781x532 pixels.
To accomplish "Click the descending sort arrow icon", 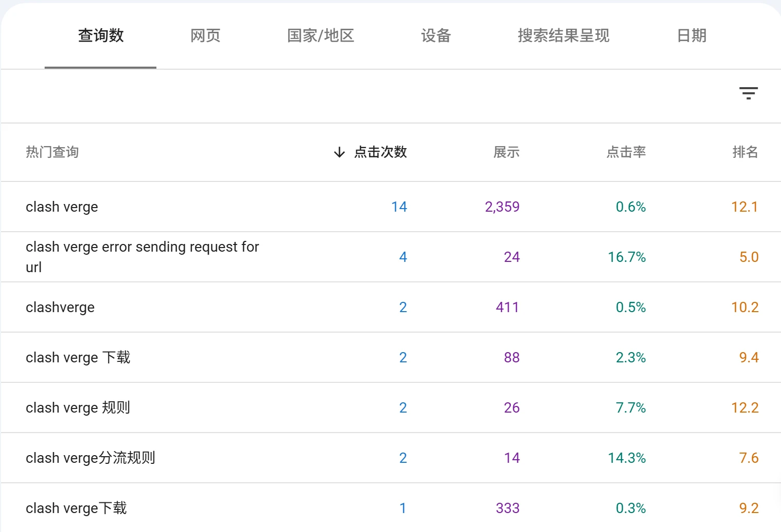I will [x=339, y=152].
